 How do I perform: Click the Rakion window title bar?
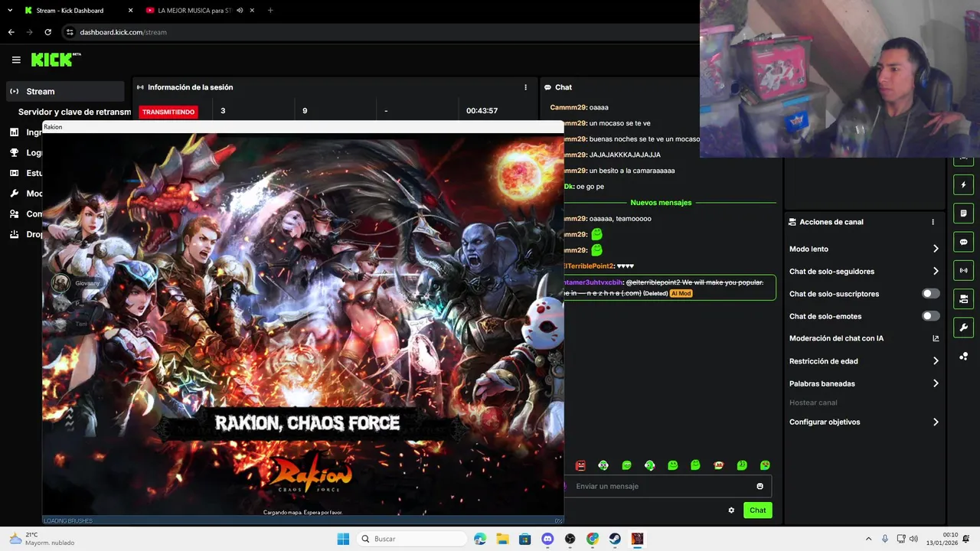(302, 127)
